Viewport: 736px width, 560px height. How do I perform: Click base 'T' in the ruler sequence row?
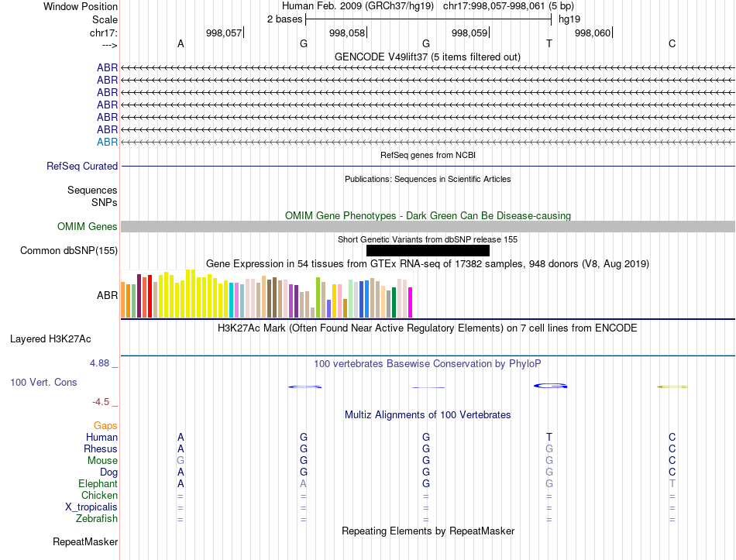[549, 43]
